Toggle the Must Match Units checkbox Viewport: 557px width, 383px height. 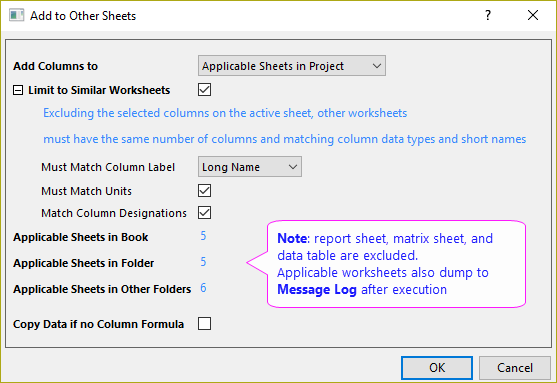click(205, 191)
